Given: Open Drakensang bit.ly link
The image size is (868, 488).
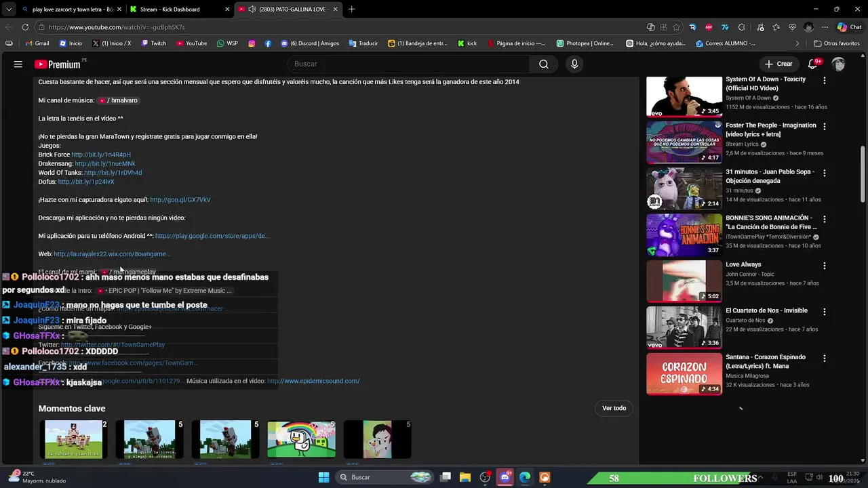Looking at the screenshot, I should [x=105, y=164].
